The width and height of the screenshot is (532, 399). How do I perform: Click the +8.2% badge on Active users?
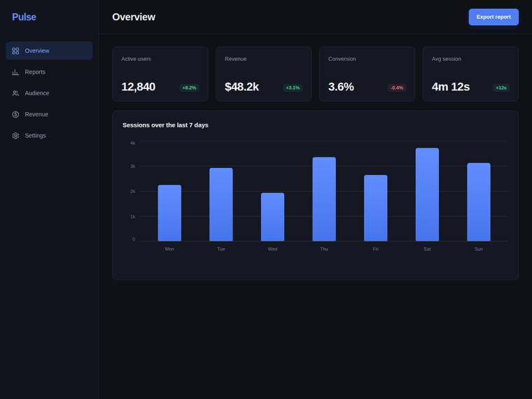(x=189, y=88)
